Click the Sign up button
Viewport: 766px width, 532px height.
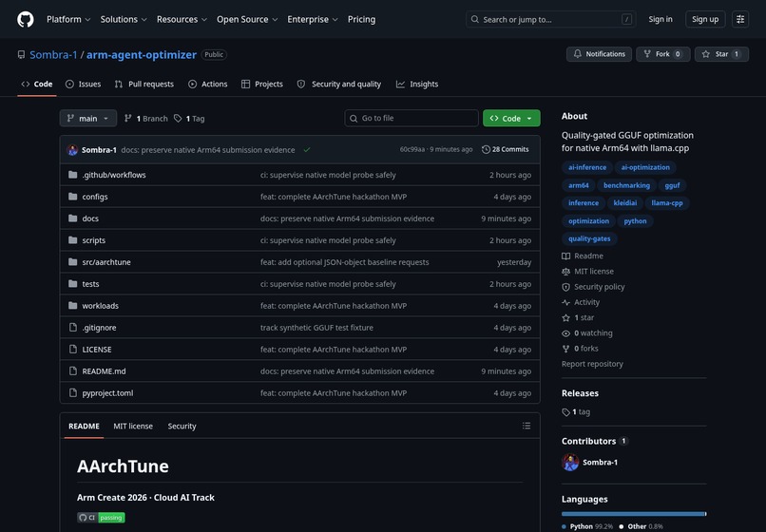(x=705, y=20)
